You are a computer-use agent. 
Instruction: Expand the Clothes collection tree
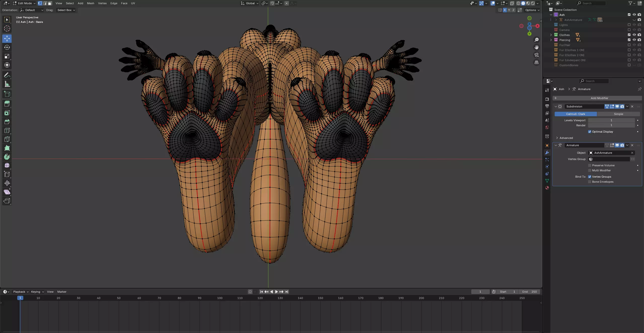click(551, 35)
